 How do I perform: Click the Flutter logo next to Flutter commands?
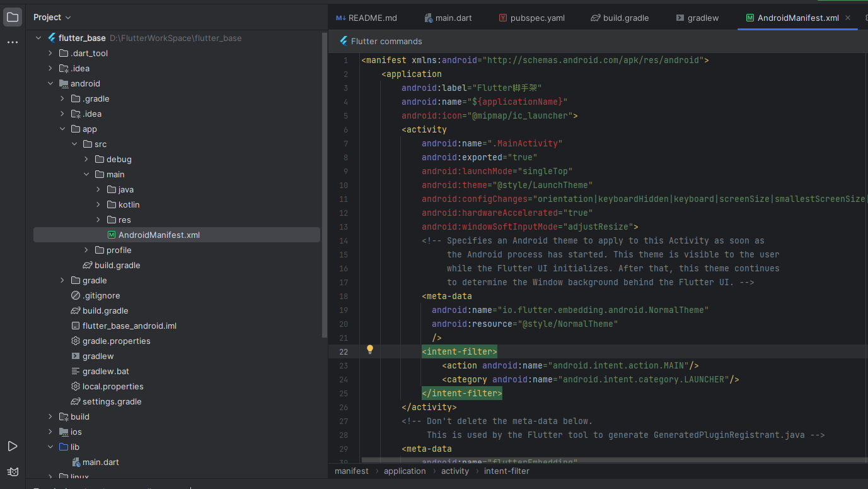[x=344, y=41]
